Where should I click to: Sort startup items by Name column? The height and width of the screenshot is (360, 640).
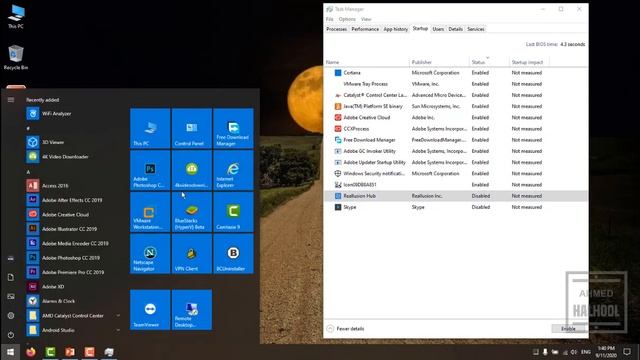(367, 62)
